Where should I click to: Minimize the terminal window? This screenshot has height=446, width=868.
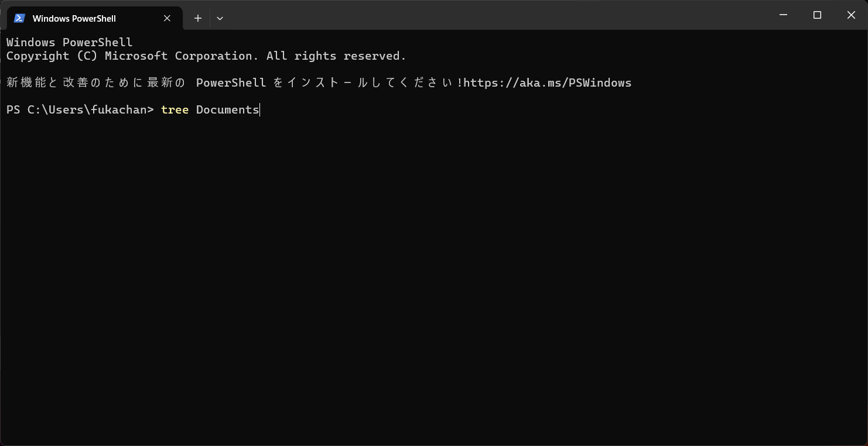coord(783,15)
